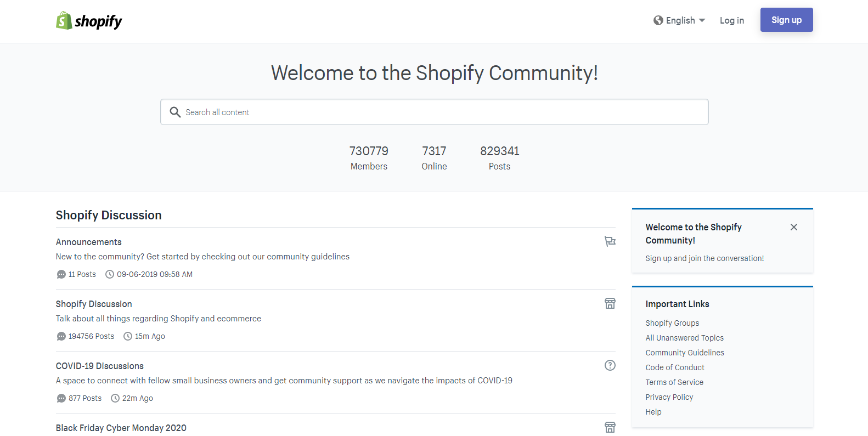
Task: Open Black Friday Cyber Monday 2020 board
Action: (x=121, y=428)
